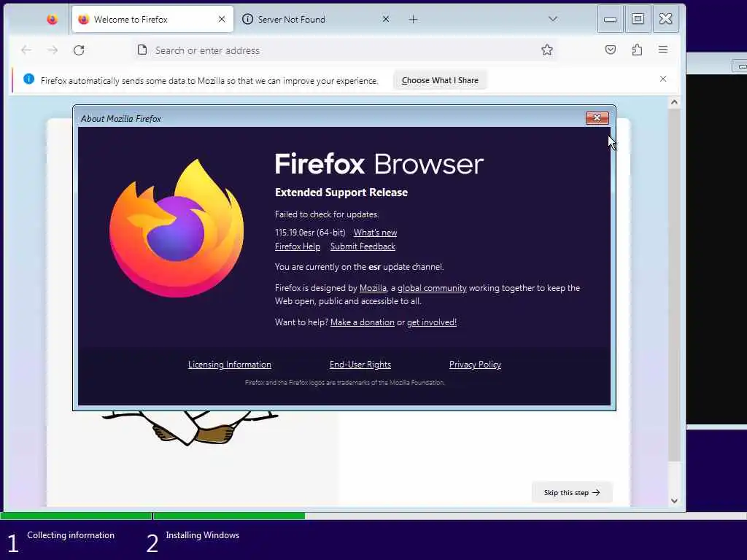Click the page icon in address bar
Image resolution: width=747 pixels, height=560 pixels.
[x=142, y=50]
